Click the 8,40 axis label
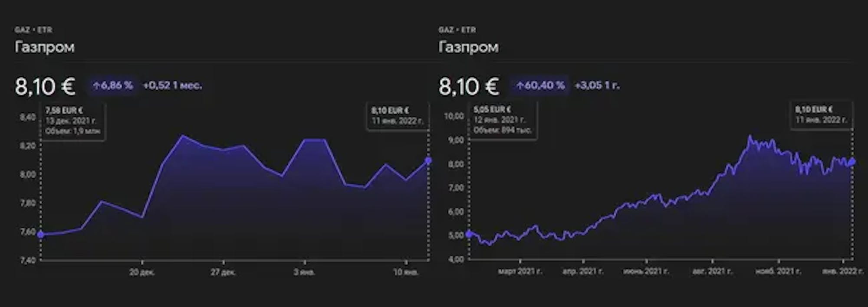The width and height of the screenshot is (868, 307). 28,117
